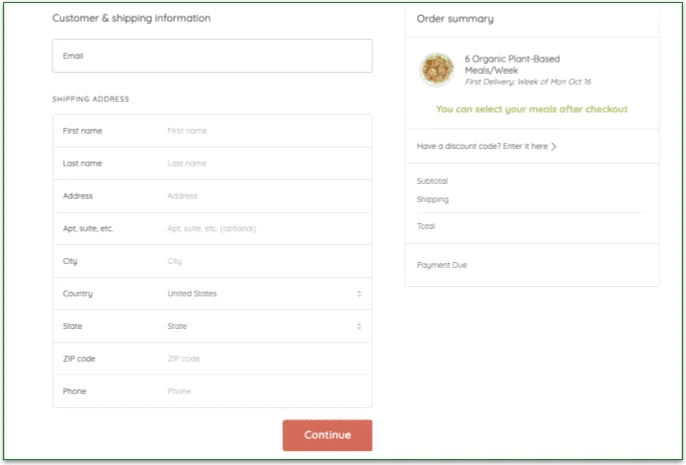
Task: Click the red Continue button
Action: pyautogui.click(x=327, y=435)
